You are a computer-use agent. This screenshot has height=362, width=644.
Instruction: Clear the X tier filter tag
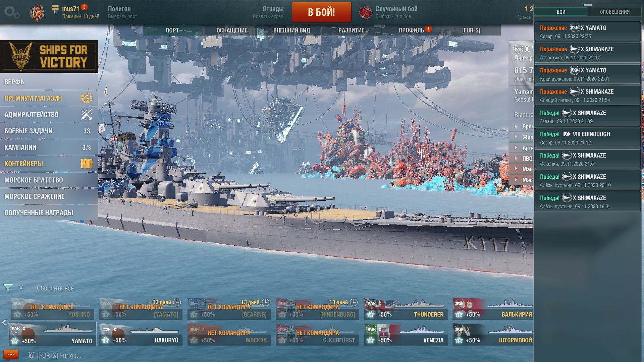[21, 288]
